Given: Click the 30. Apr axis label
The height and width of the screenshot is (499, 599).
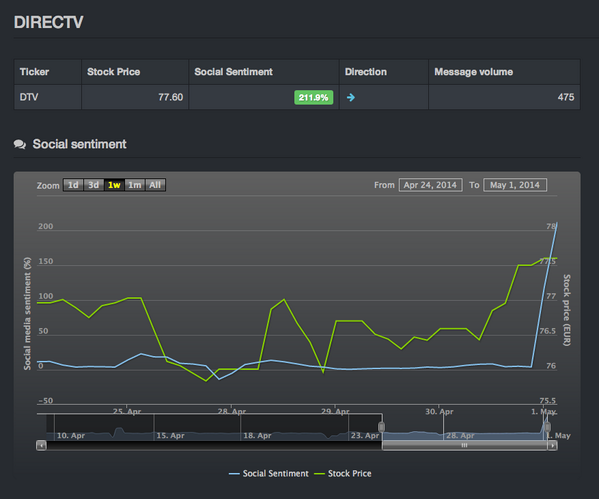Looking at the screenshot, I should point(439,412).
